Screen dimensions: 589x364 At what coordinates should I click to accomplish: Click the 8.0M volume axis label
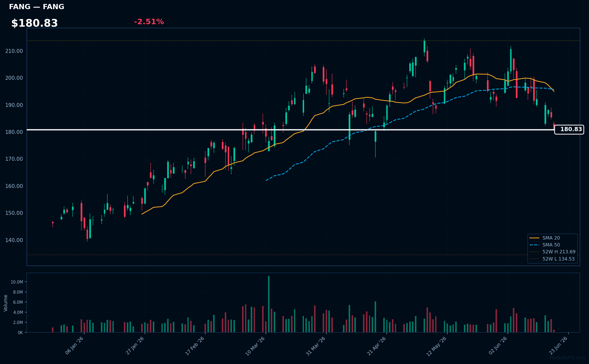[18, 292]
